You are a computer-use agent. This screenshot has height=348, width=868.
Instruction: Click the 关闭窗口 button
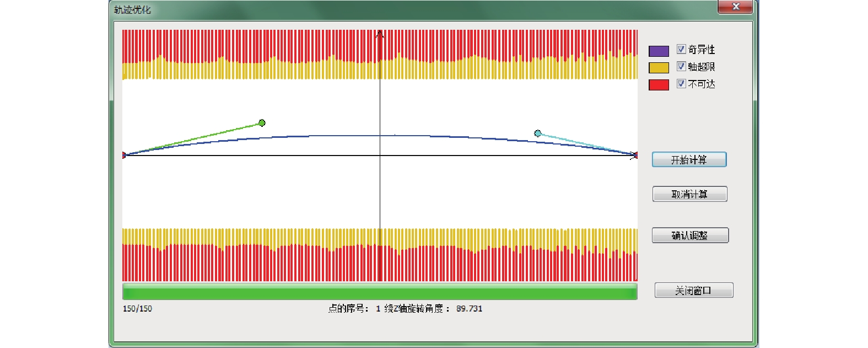693,290
